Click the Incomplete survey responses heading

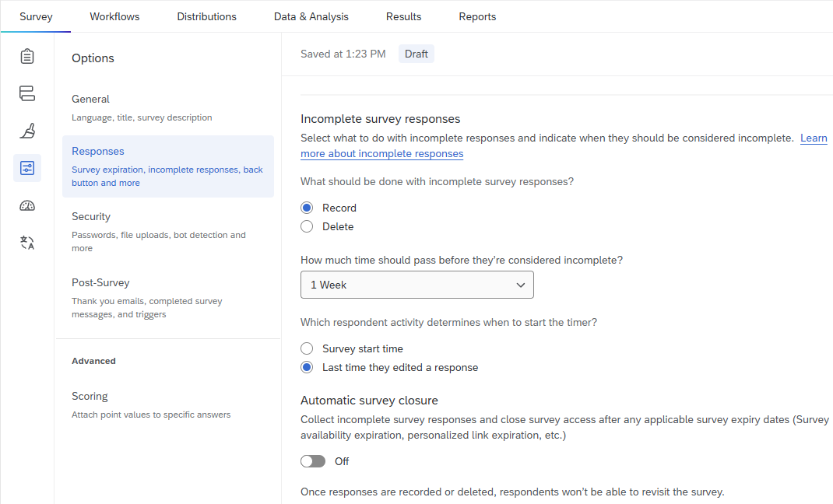tap(381, 119)
